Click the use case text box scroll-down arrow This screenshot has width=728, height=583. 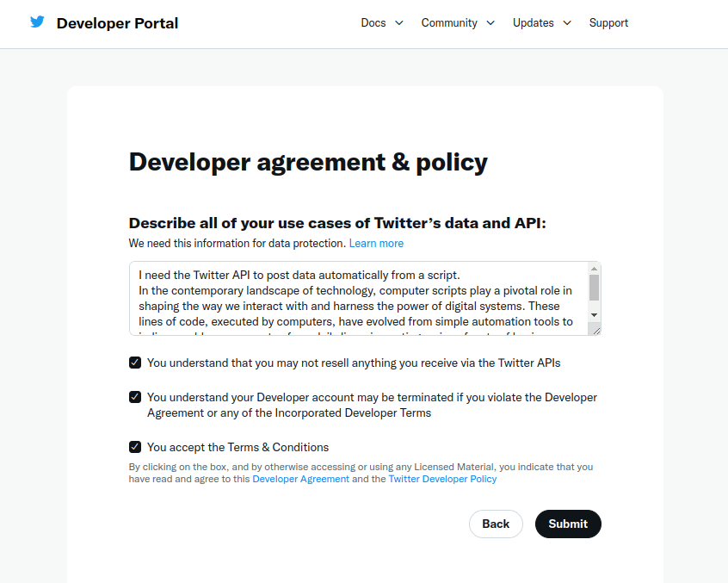pos(593,315)
